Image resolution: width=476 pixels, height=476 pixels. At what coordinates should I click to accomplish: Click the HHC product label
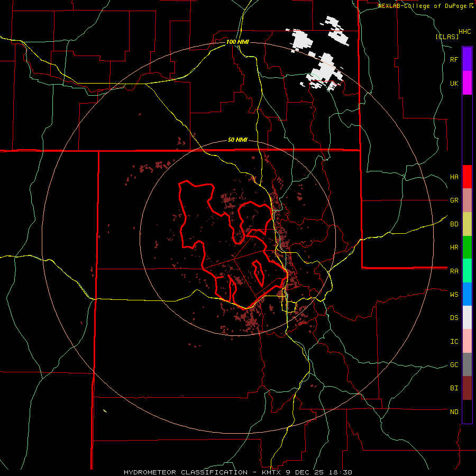click(465, 32)
